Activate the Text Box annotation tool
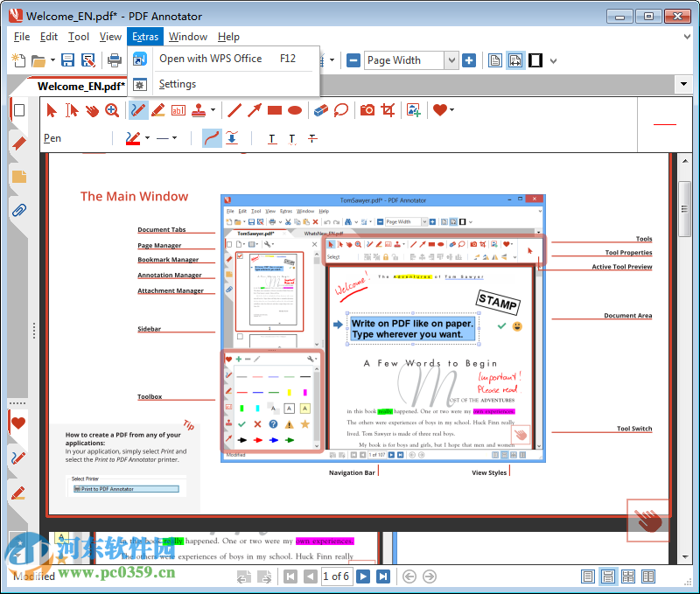The height and width of the screenshot is (594, 700). point(178,110)
